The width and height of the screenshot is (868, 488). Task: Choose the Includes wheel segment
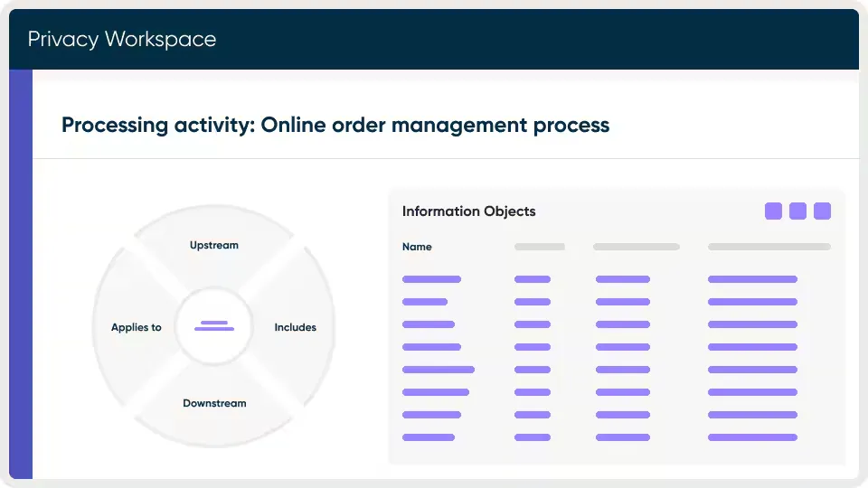coord(295,327)
